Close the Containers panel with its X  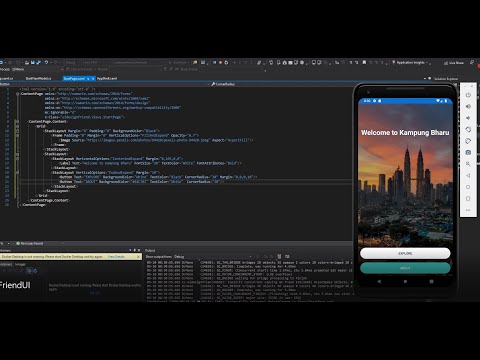(x=139, y=250)
